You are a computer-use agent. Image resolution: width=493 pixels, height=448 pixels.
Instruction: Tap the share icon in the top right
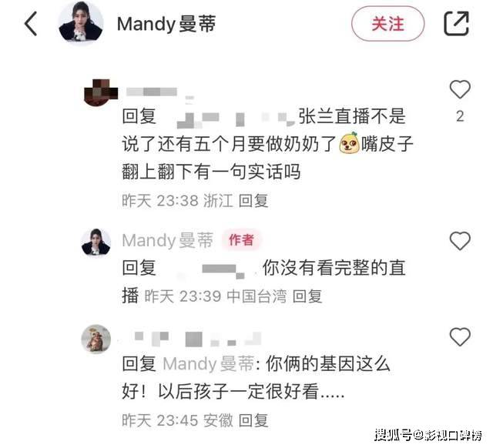(456, 23)
